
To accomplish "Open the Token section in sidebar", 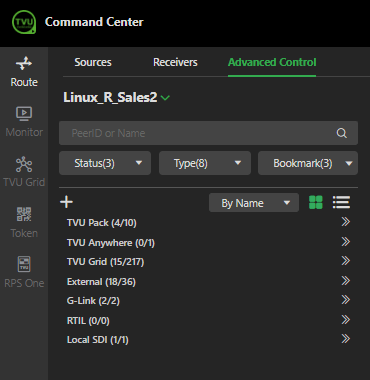I will tap(24, 223).
